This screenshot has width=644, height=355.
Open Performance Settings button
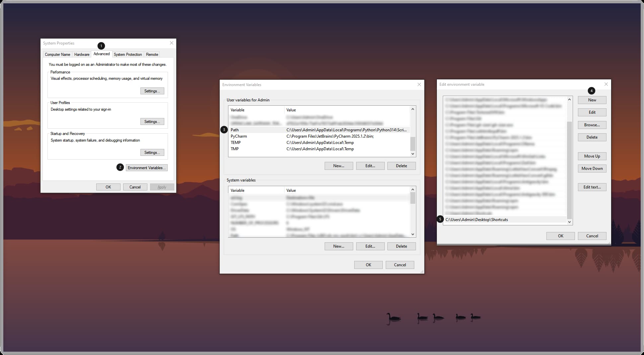coord(152,91)
